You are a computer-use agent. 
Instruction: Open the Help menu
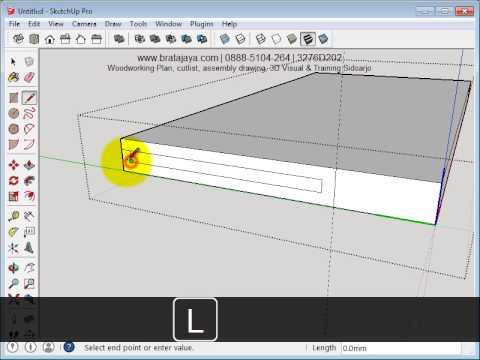point(229,24)
